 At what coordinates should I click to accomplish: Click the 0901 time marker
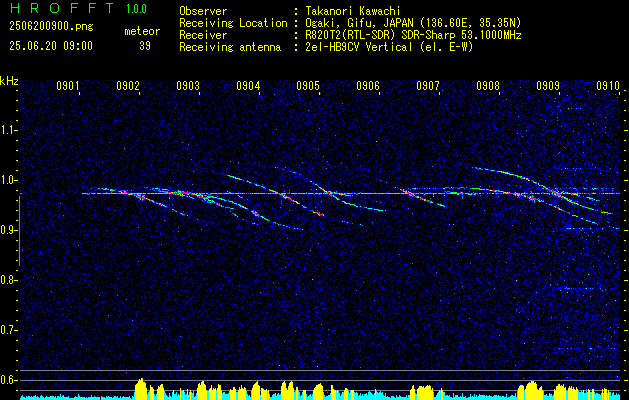[67, 86]
